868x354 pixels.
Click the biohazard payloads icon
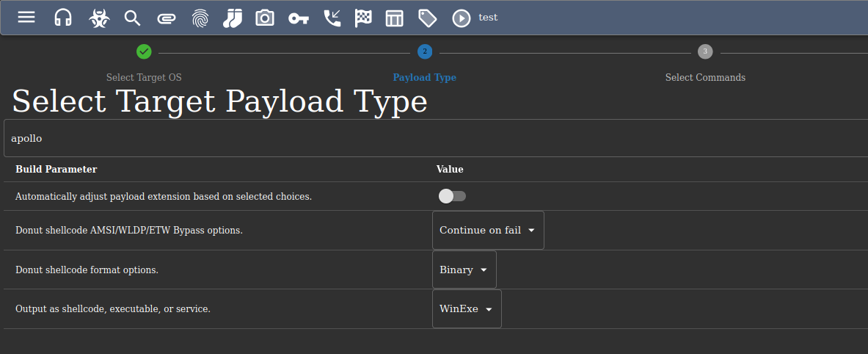click(99, 18)
